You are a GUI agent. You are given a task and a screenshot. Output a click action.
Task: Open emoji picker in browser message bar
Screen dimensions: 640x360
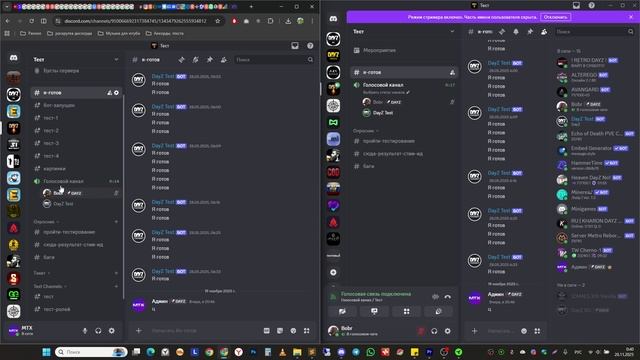[x=293, y=331]
